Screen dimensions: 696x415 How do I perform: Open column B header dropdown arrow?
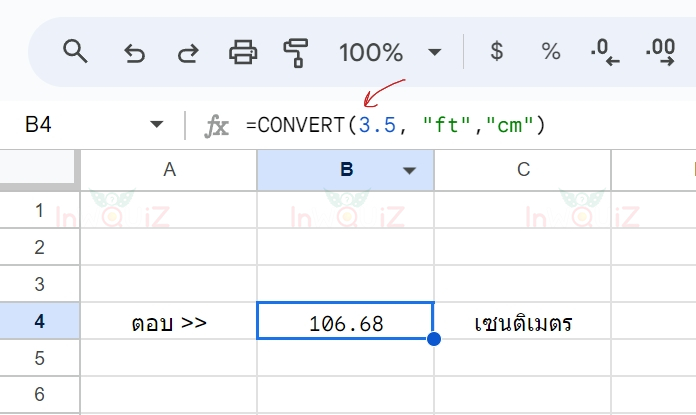(x=409, y=170)
